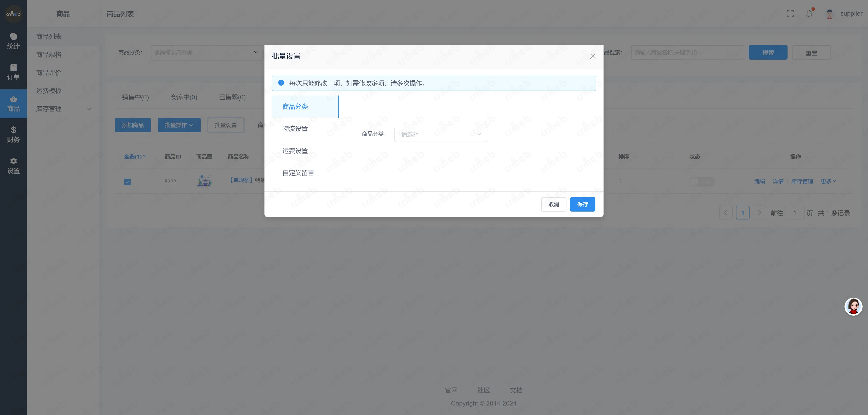Image resolution: width=868 pixels, height=415 pixels.
Task: Select the 运费设置 tab
Action: click(x=305, y=150)
